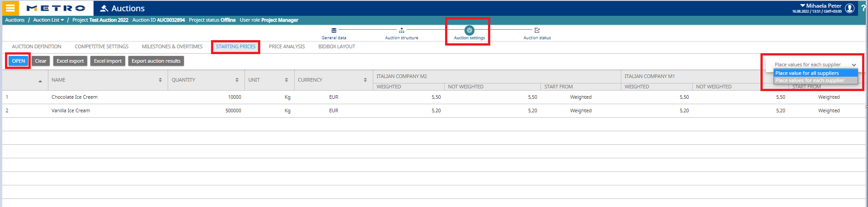
Task: Switch to the STARTING PRICES tab
Action: (x=235, y=46)
